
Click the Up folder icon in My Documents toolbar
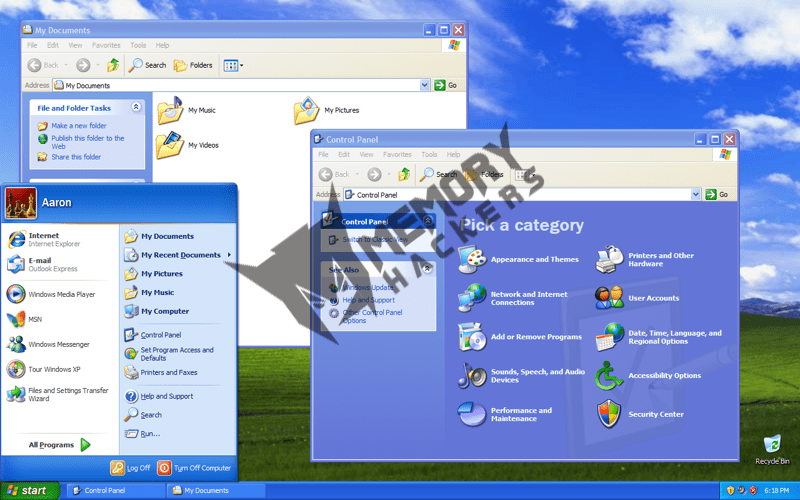[x=113, y=65]
